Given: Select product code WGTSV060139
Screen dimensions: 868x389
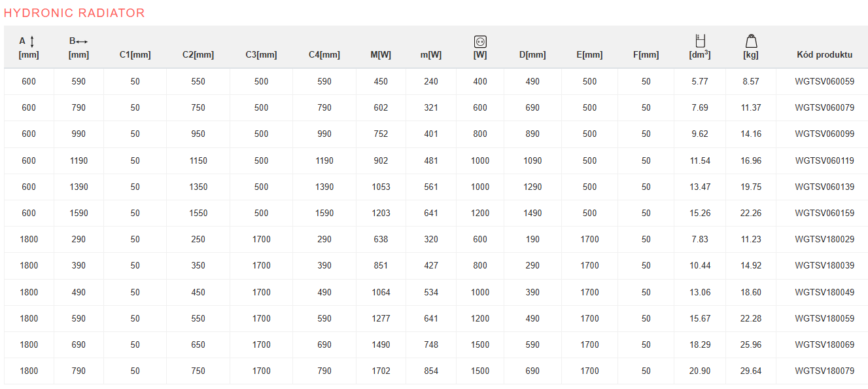Looking at the screenshot, I should click(824, 187).
